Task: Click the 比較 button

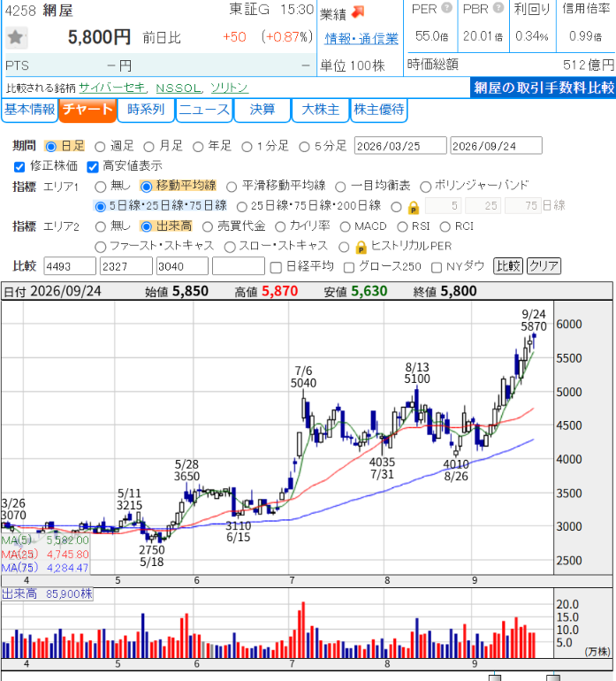Action: [508, 266]
